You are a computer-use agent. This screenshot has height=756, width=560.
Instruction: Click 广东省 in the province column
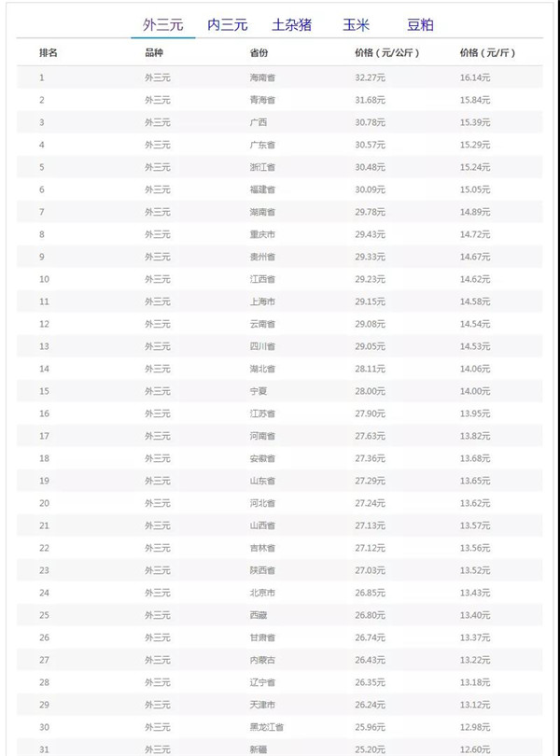click(x=262, y=145)
